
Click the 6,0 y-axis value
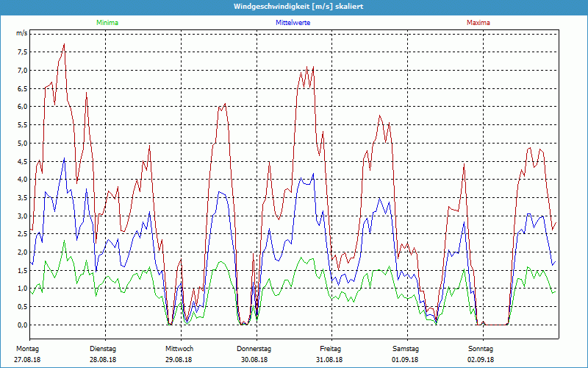click(x=22, y=107)
